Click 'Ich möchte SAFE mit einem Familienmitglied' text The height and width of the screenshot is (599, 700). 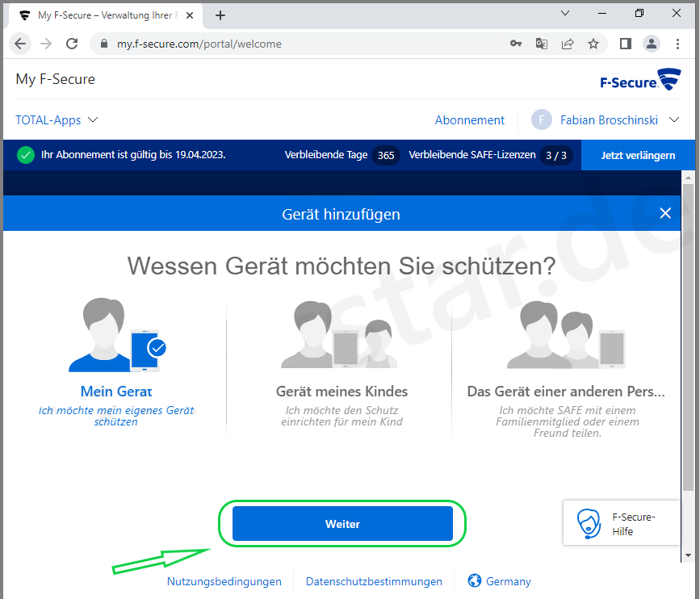[568, 421]
